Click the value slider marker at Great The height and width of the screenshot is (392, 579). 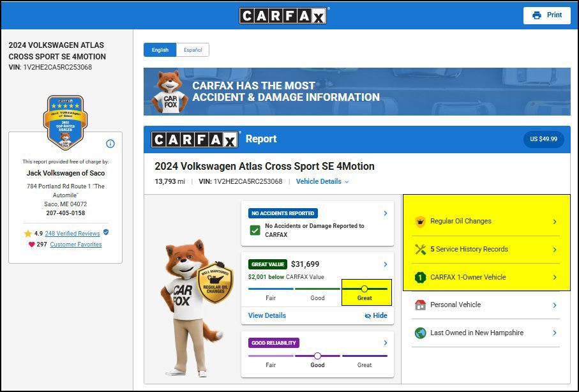(365, 289)
